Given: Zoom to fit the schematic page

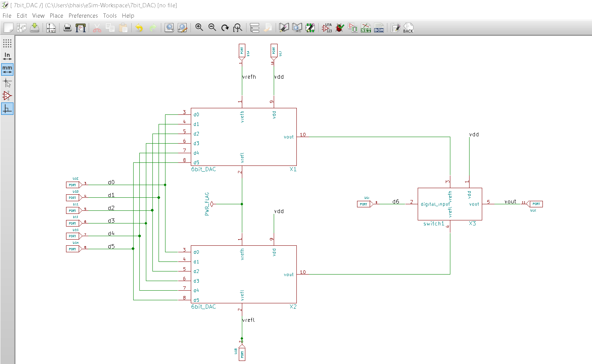Looking at the screenshot, I should pos(238,27).
